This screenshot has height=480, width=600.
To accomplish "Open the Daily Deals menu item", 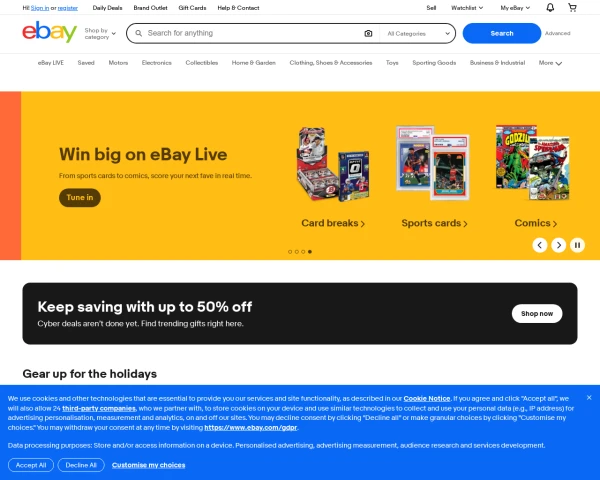I will 107,8.
